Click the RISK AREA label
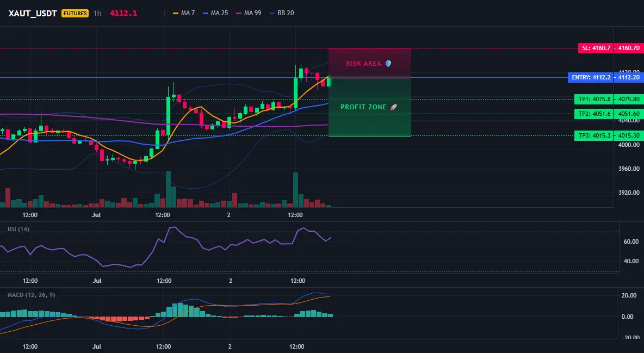The image size is (644, 353). pos(363,64)
